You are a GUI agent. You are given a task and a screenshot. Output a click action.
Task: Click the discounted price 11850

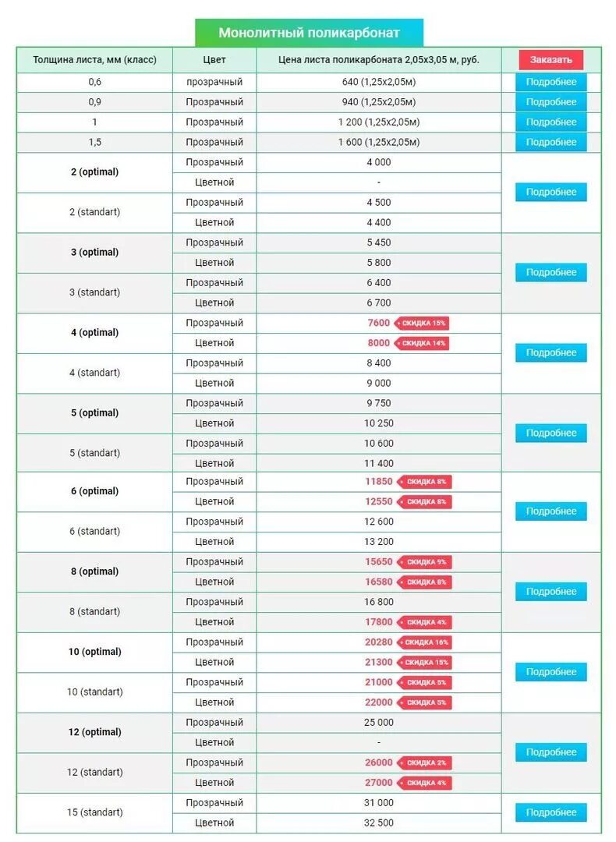[379, 482]
